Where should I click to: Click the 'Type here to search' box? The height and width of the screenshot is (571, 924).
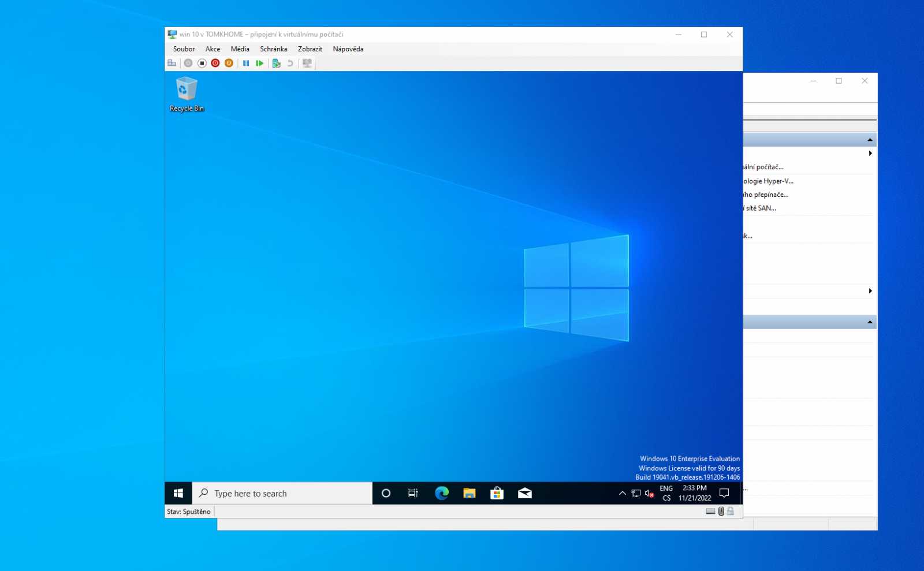pyautogui.click(x=282, y=493)
